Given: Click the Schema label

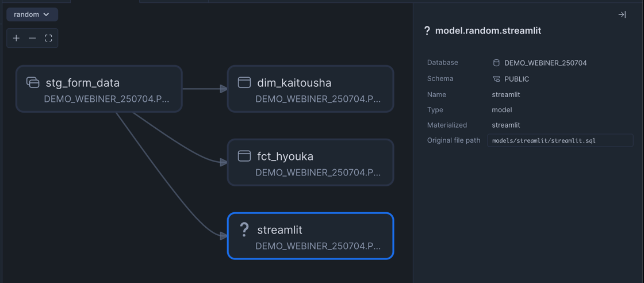Looking at the screenshot, I should coord(440,78).
